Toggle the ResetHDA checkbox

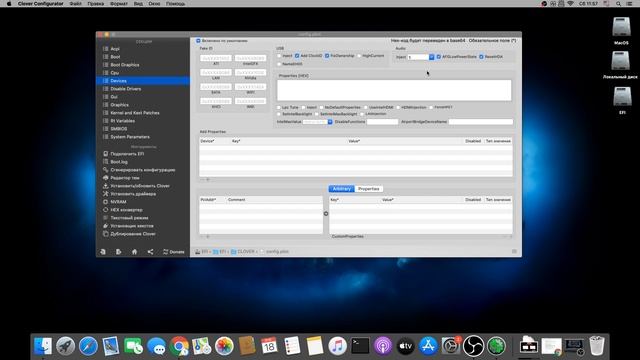click(x=481, y=57)
